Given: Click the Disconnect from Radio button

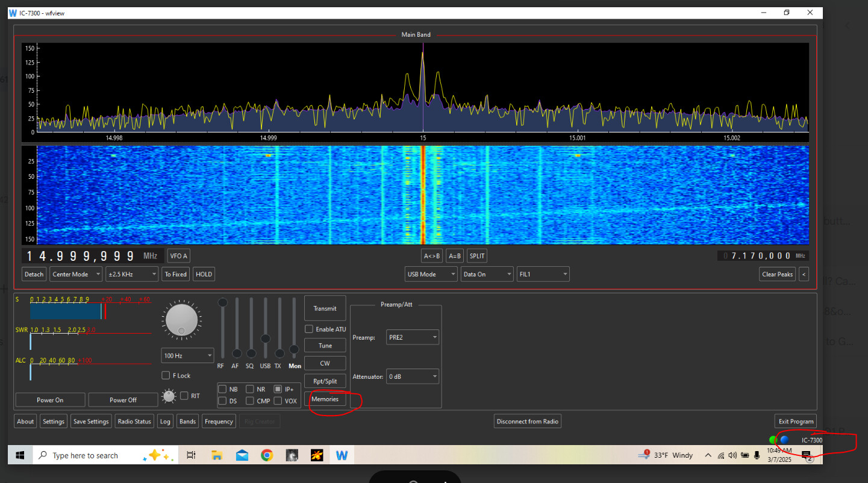Looking at the screenshot, I should point(528,422).
